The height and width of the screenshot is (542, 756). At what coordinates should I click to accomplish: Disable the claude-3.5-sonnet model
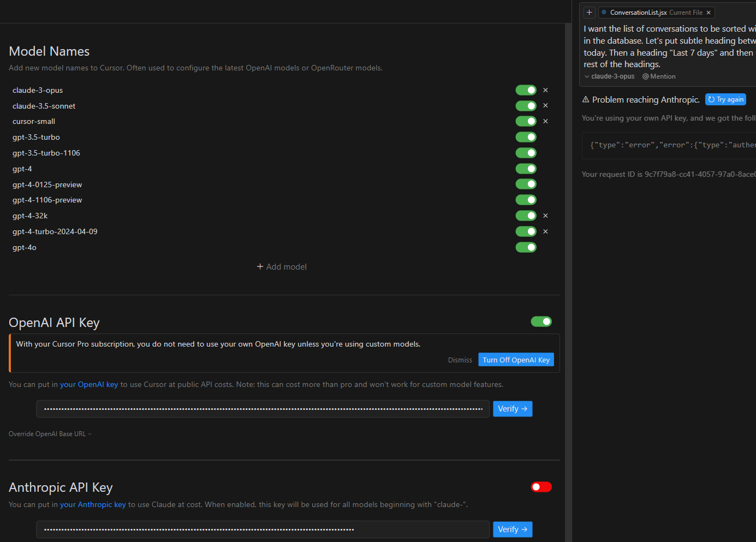pos(526,105)
